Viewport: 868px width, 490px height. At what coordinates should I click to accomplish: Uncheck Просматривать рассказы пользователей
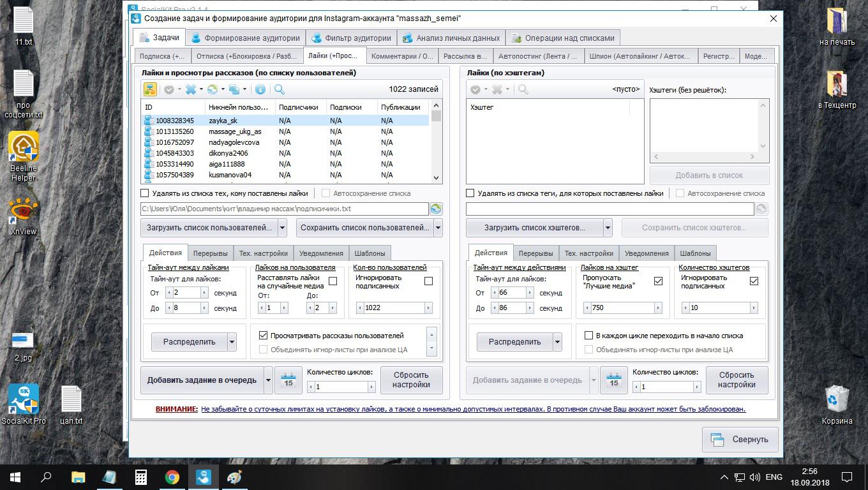pyautogui.click(x=263, y=335)
